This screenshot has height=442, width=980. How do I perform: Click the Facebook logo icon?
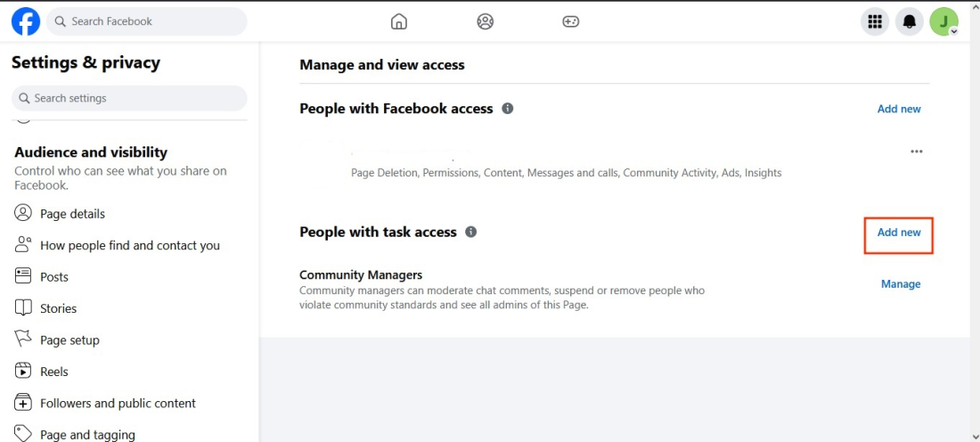point(26,21)
